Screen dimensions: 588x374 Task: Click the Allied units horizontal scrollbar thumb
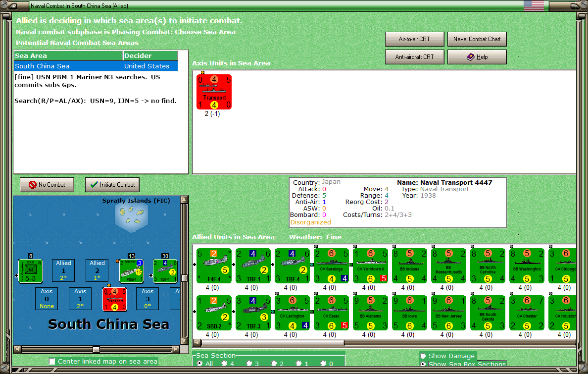coord(273,343)
